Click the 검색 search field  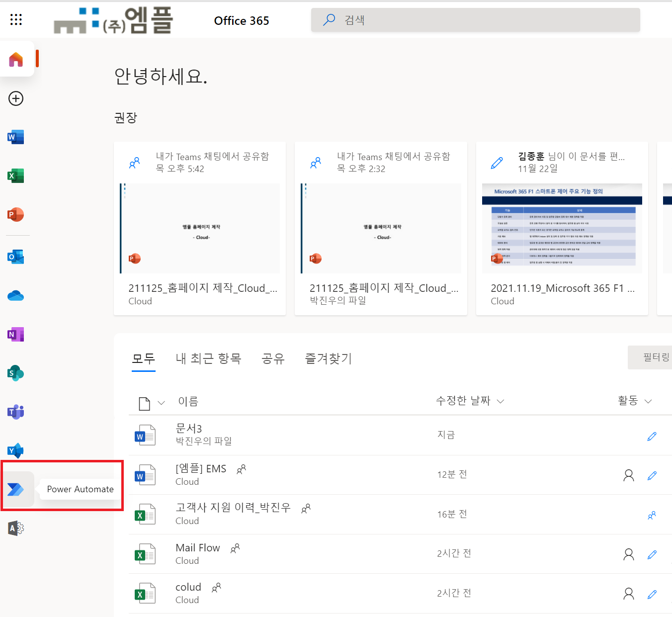[476, 20]
